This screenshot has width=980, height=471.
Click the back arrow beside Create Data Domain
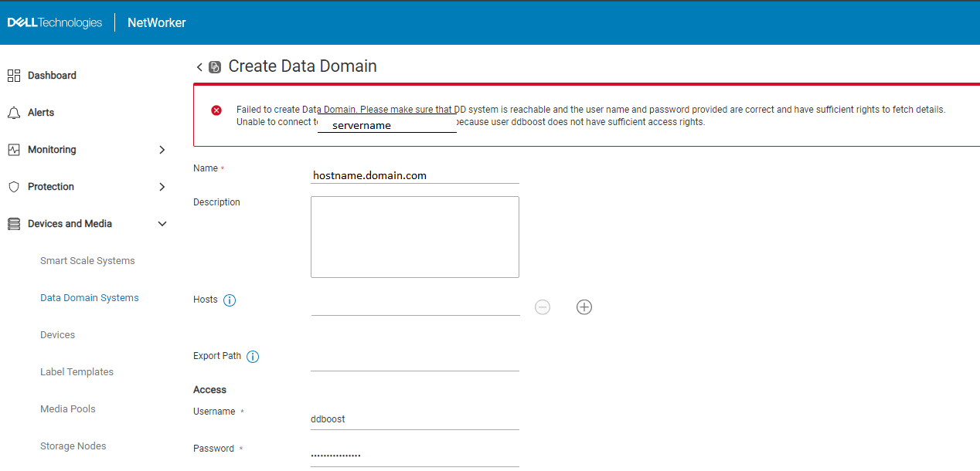click(x=199, y=67)
